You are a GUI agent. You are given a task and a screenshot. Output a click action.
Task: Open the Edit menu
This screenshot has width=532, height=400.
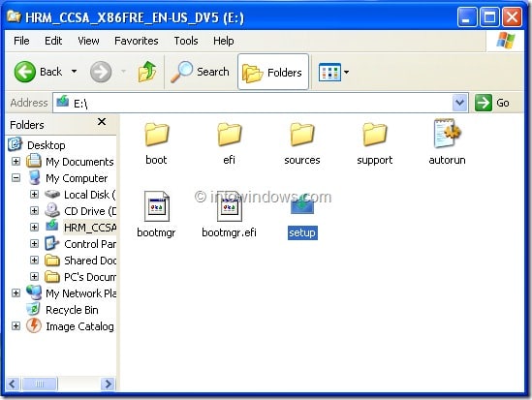tap(53, 41)
